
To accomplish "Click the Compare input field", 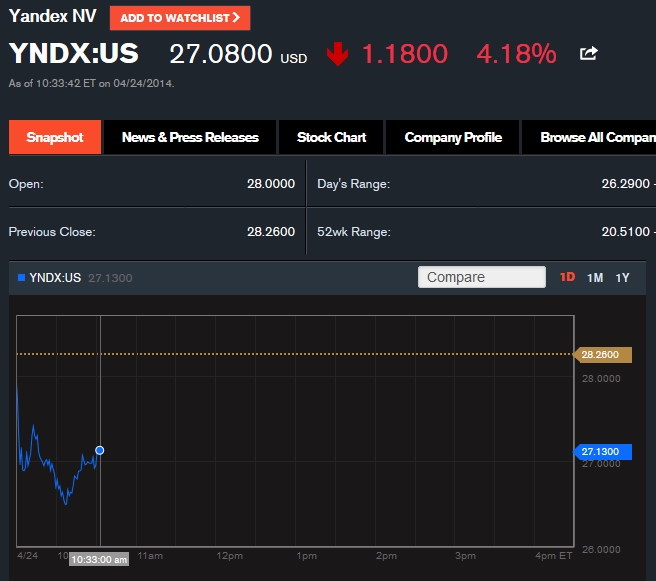I will click(x=481, y=277).
